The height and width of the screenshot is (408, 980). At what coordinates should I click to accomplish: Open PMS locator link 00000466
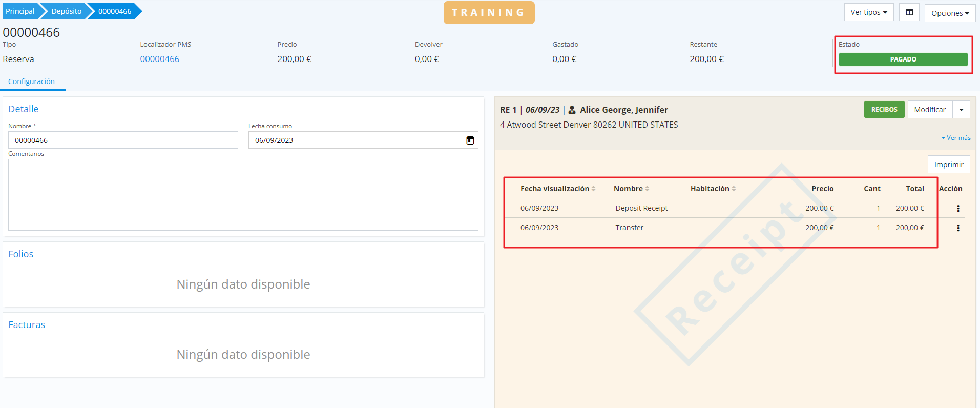pos(160,59)
